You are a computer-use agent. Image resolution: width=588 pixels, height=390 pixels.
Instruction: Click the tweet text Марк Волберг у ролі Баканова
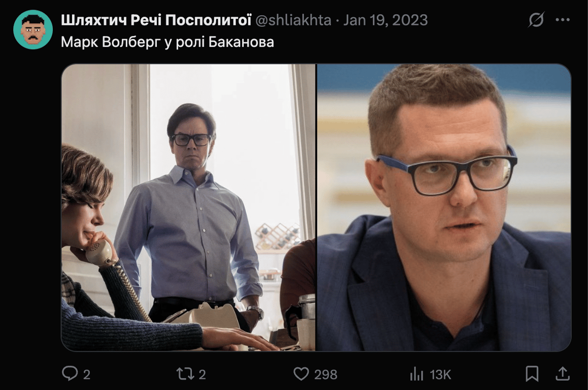[x=167, y=42]
